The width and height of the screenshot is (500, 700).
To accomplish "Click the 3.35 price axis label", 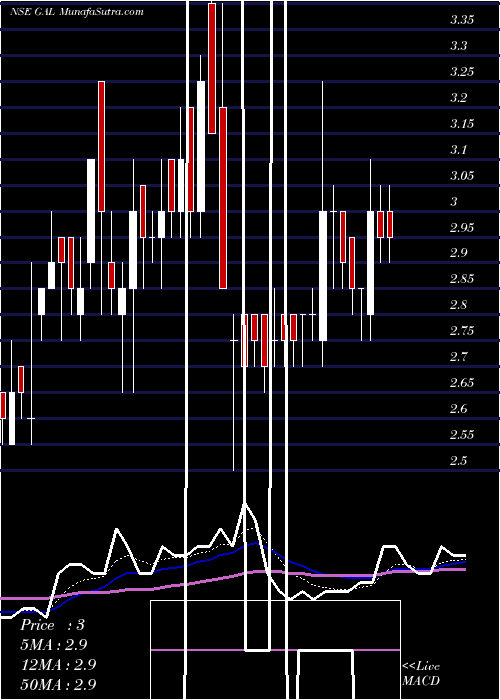I will coord(462,20).
